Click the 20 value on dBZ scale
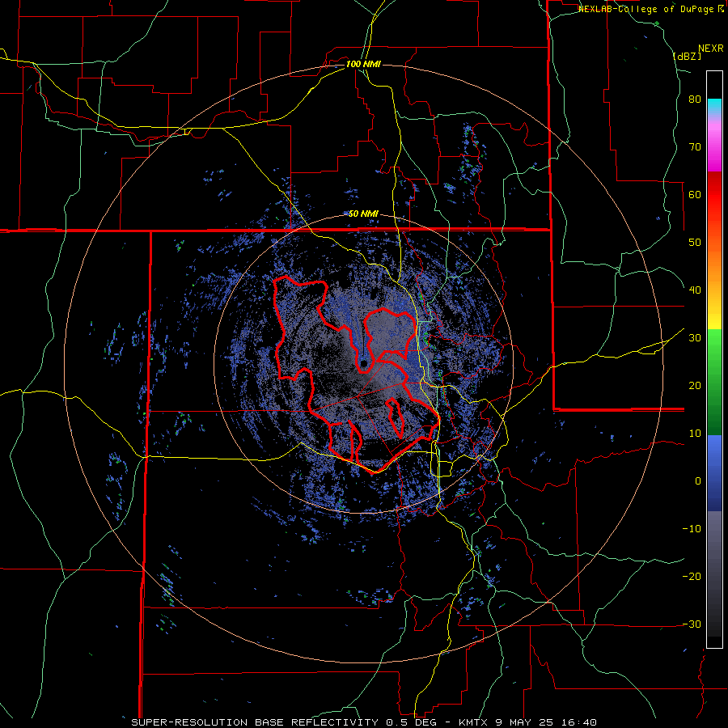Screen dimensions: 728x728 point(695,386)
